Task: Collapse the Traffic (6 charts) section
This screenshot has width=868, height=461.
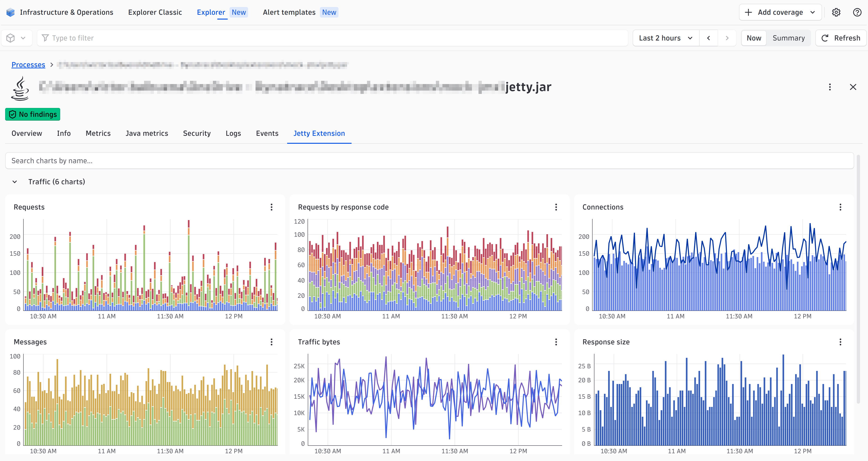Action: point(15,182)
